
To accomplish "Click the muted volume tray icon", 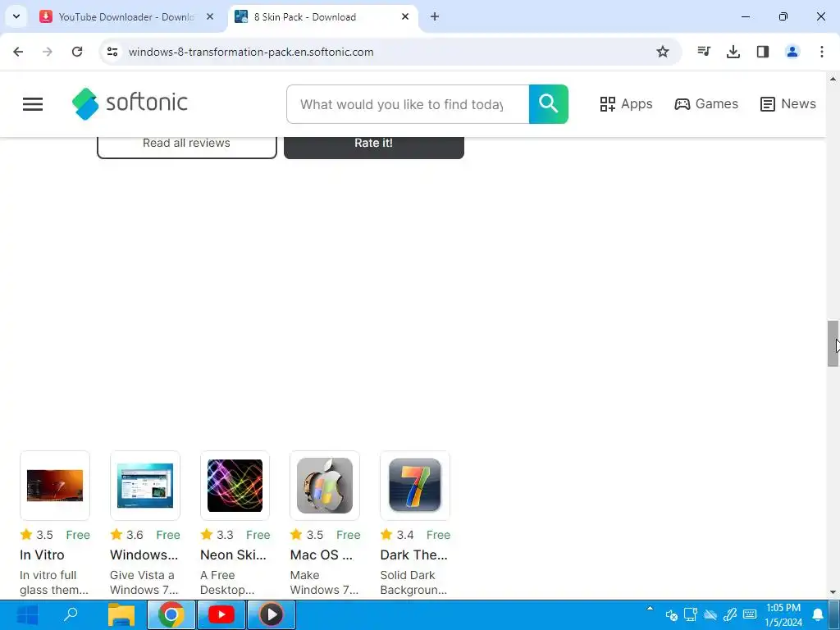I will click(671, 615).
